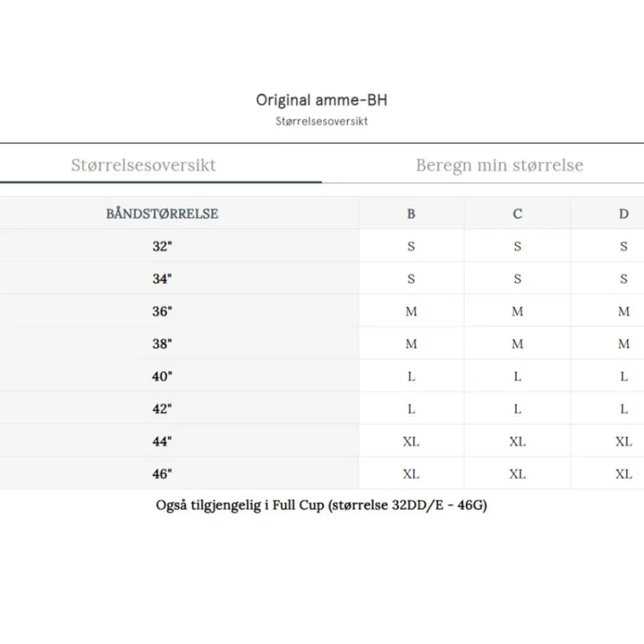The image size is (644, 644).
Task: Select the D cup column header
Action: (623, 214)
